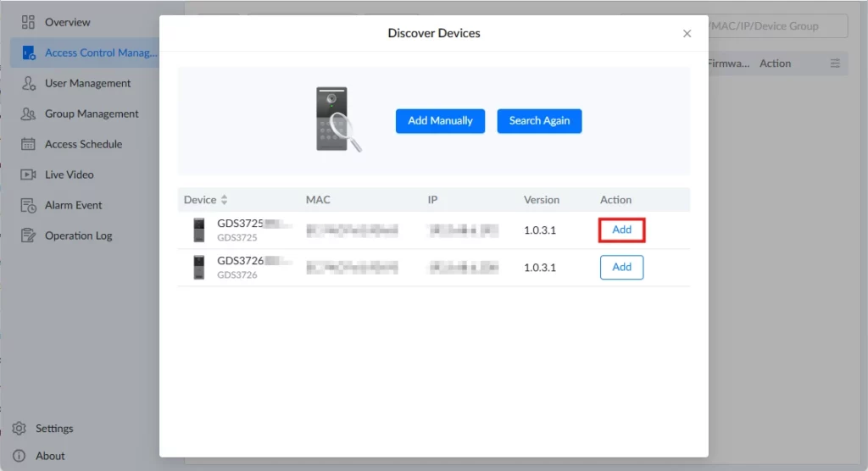Click the Firmware column header in background table
This screenshot has height=471, width=868.
pos(728,63)
